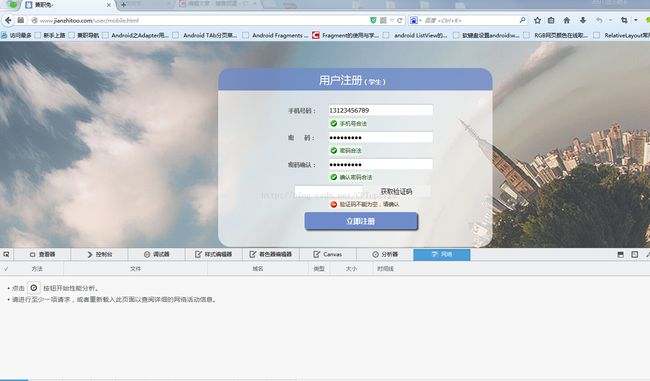Start performance analysis with the clock button
The height and width of the screenshot is (381, 650).
pyautogui.click(x=34, y=287)
